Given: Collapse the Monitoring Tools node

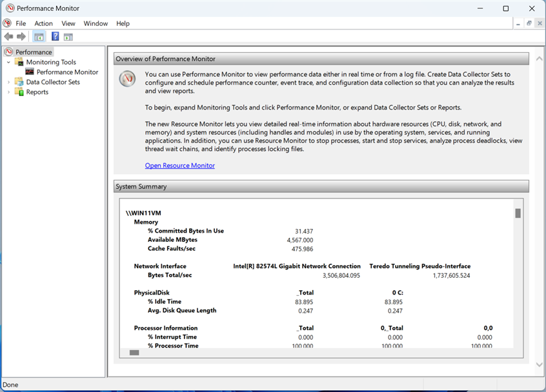Looking at the screenshot, I should 8,62.
